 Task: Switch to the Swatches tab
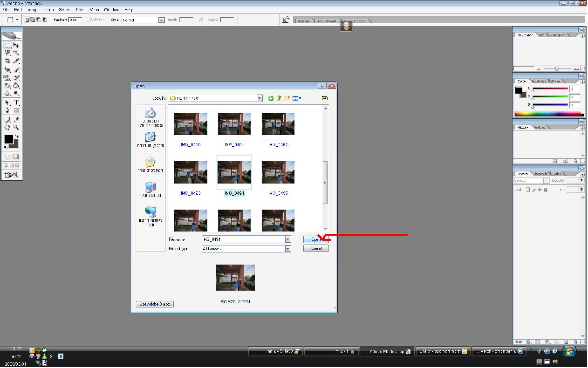click(x=539, y=81)
